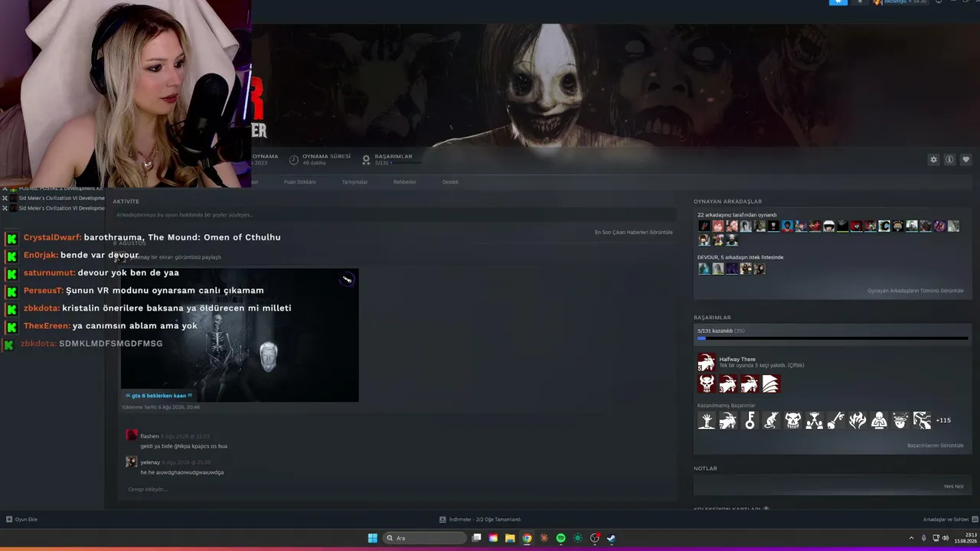
Task: Click 'DEVOUR, 5 arkadaşın istek listesinde' text
Action: pos(740,257)
